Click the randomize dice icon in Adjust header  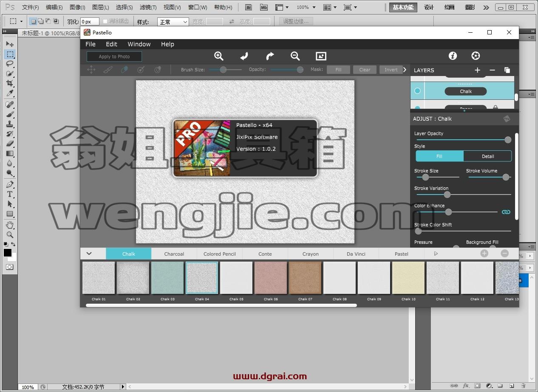507,119
